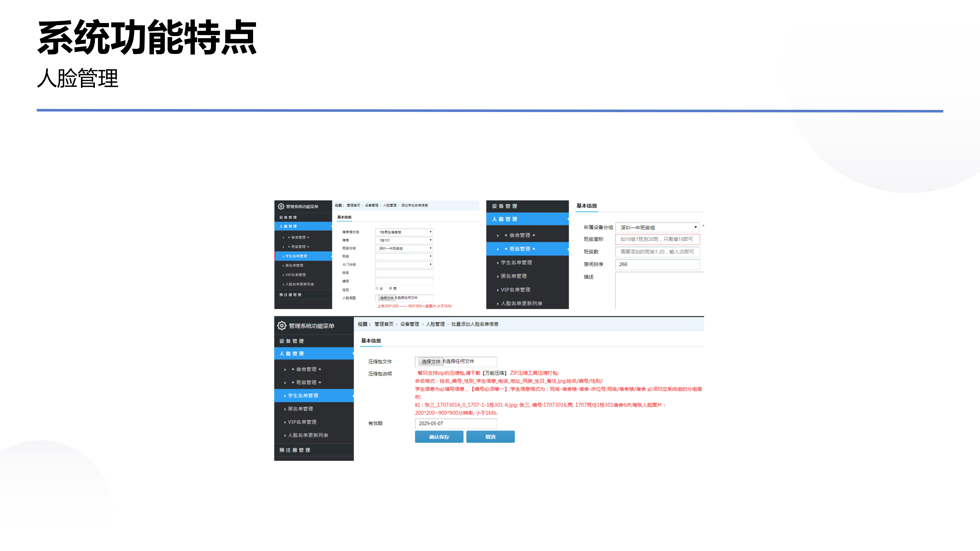Select 女 radio button for 性别
The width and height of the screenshot is (980, 551).
(x=377, y=288)
